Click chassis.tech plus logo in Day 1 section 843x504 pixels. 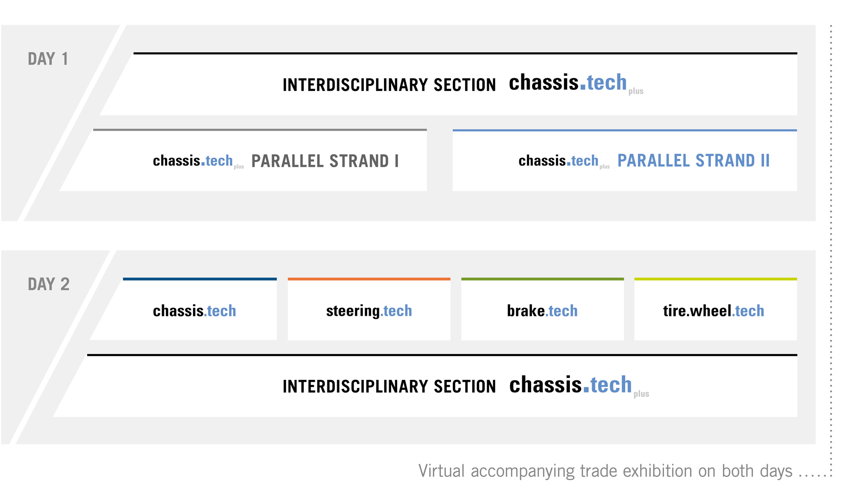coord(576,83)
